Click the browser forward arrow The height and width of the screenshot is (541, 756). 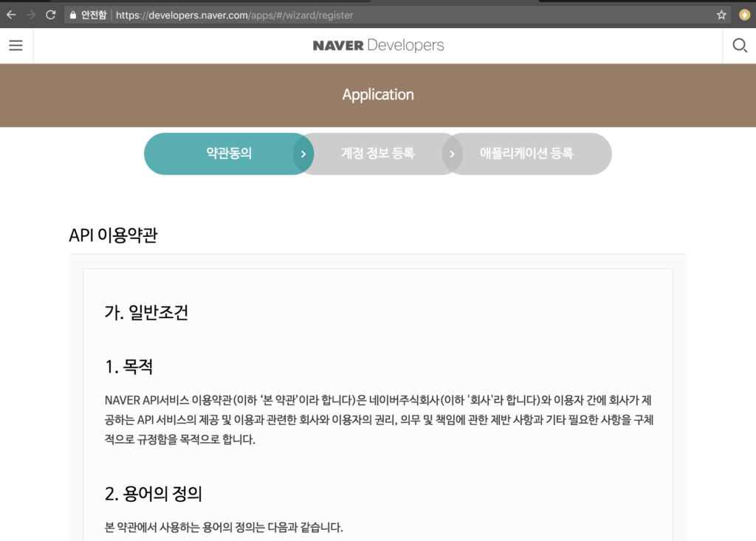point(31,15)
